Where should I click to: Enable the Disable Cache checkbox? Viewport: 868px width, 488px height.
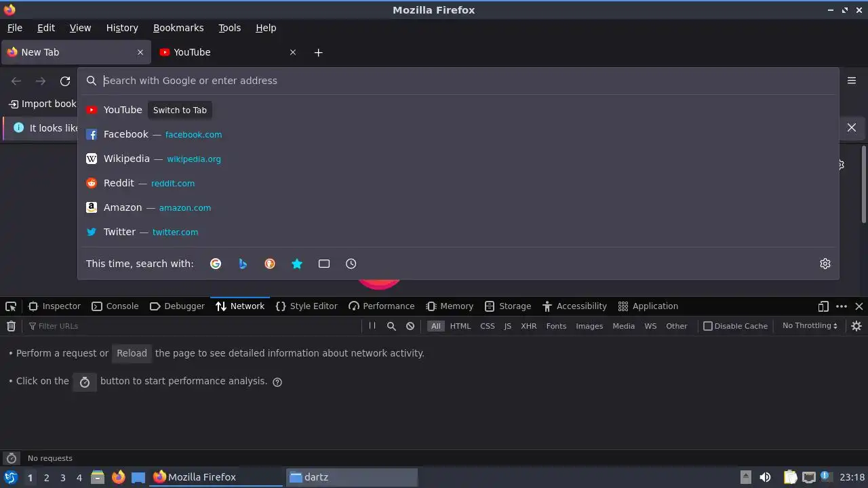[x=708, y=326]
